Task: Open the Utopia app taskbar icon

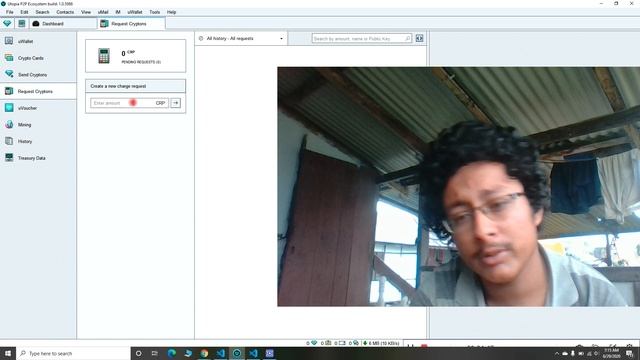Action: coord(237,353)
